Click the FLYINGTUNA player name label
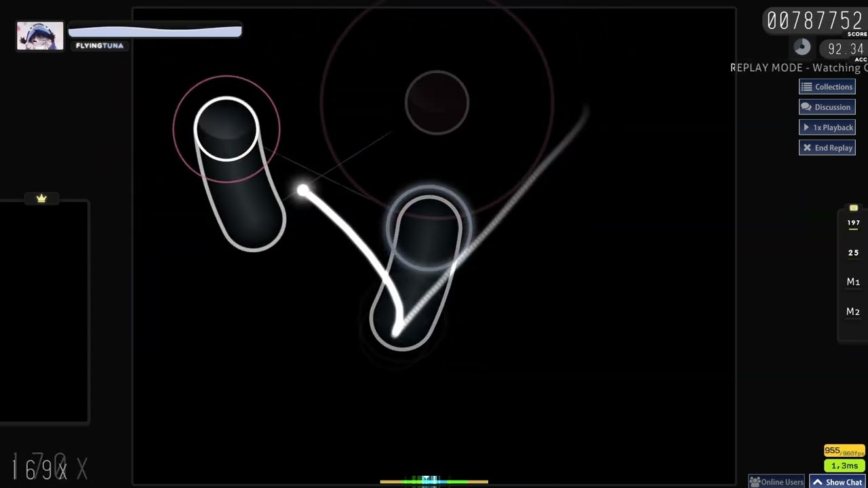 coord(100,45)
